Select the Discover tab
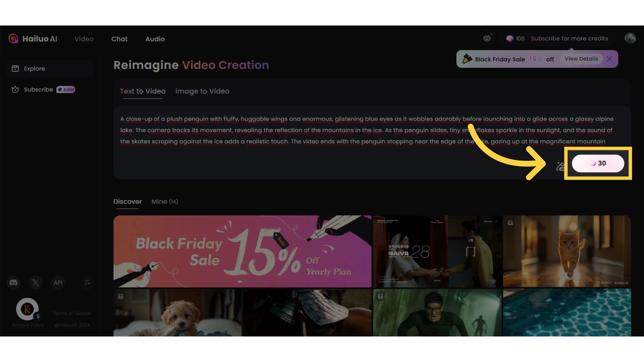Image resolution: width=644 pixels, height=362 pixels. click(127, 201)
